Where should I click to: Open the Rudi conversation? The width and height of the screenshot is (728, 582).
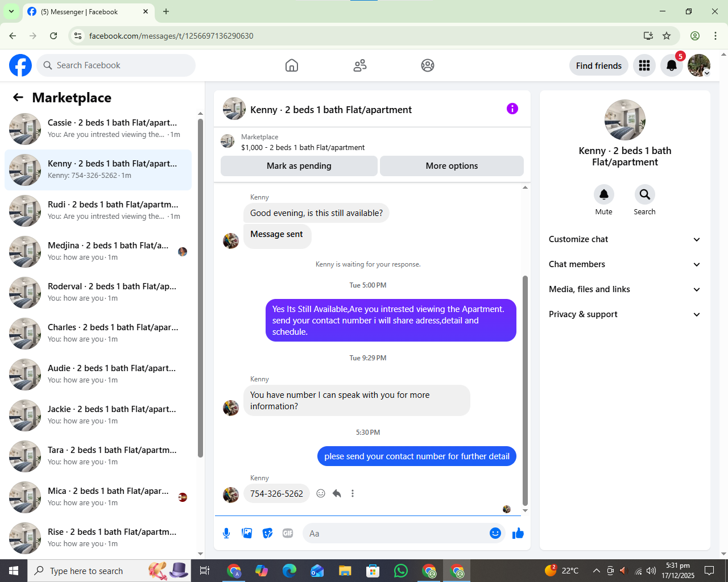[x=98, y=211]
